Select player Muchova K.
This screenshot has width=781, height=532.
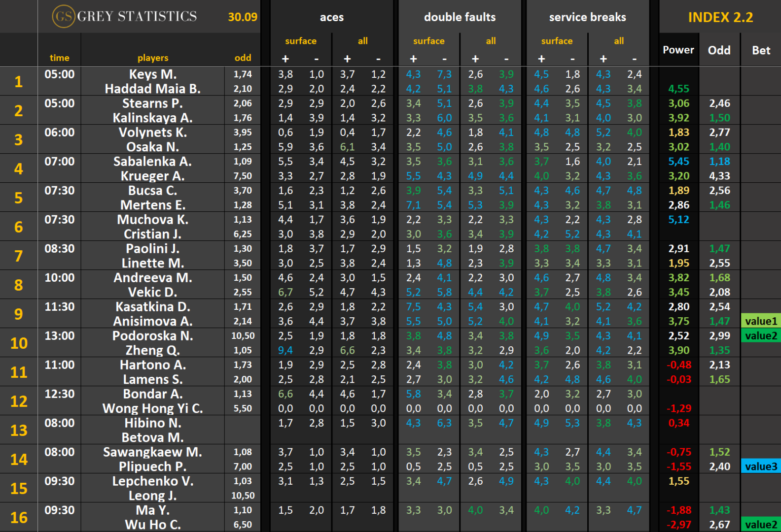point(153,220)
